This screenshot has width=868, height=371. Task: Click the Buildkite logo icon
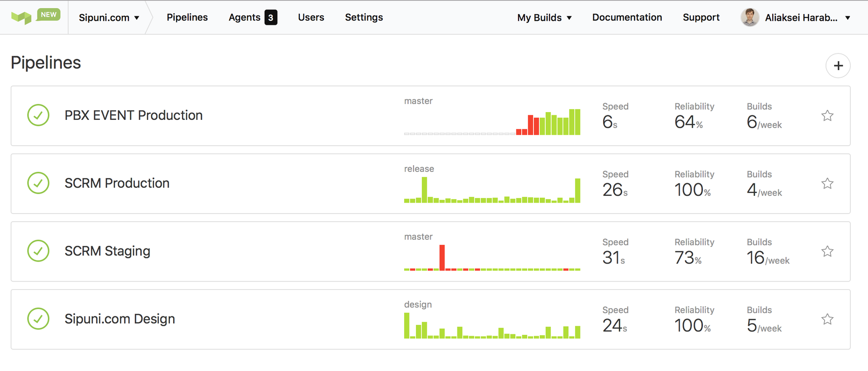21,18
